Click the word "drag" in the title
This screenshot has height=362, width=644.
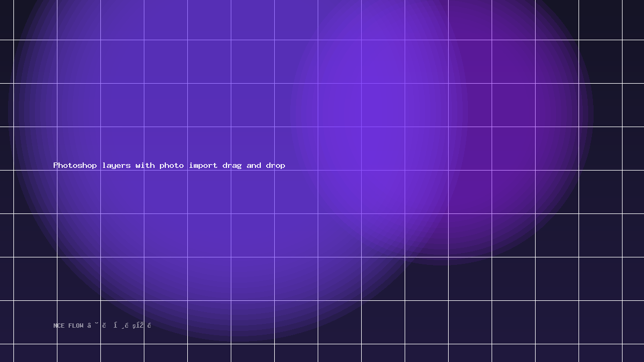pyautogui.click(x=232, y=166)
